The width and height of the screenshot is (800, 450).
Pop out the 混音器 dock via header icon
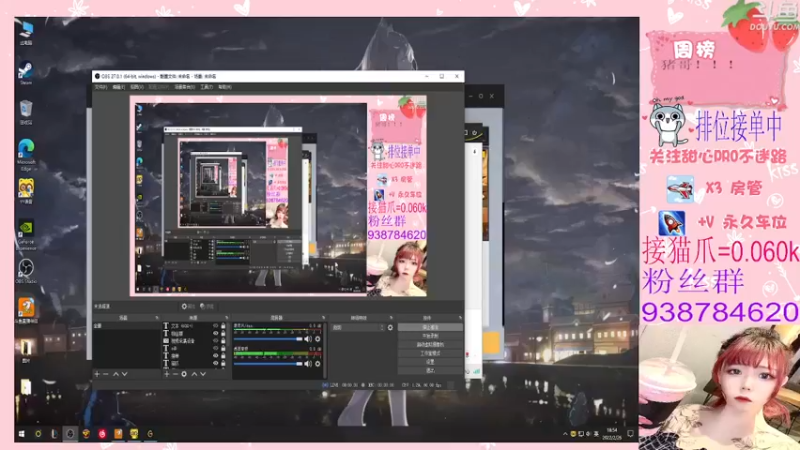(x=323, y=318)
